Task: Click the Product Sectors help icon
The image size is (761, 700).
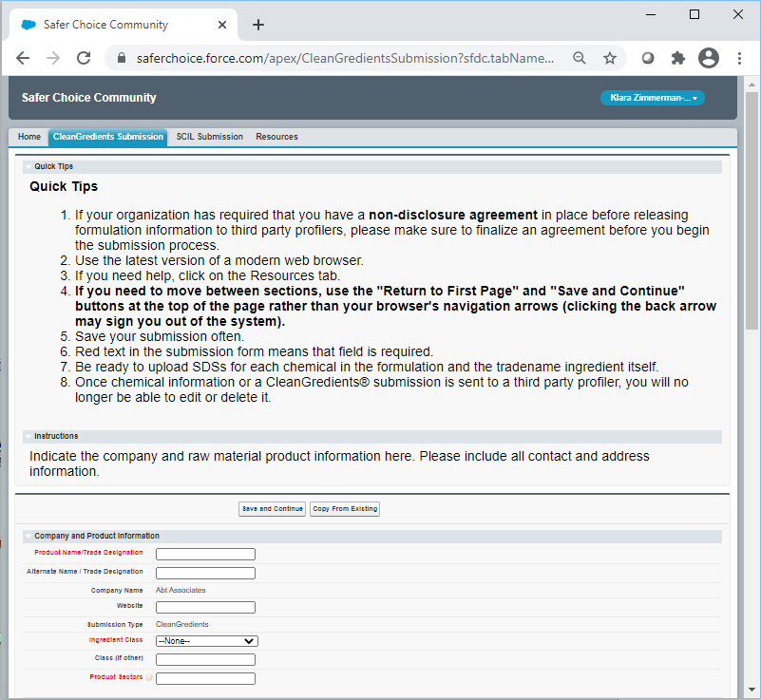Action: point(149,676)
